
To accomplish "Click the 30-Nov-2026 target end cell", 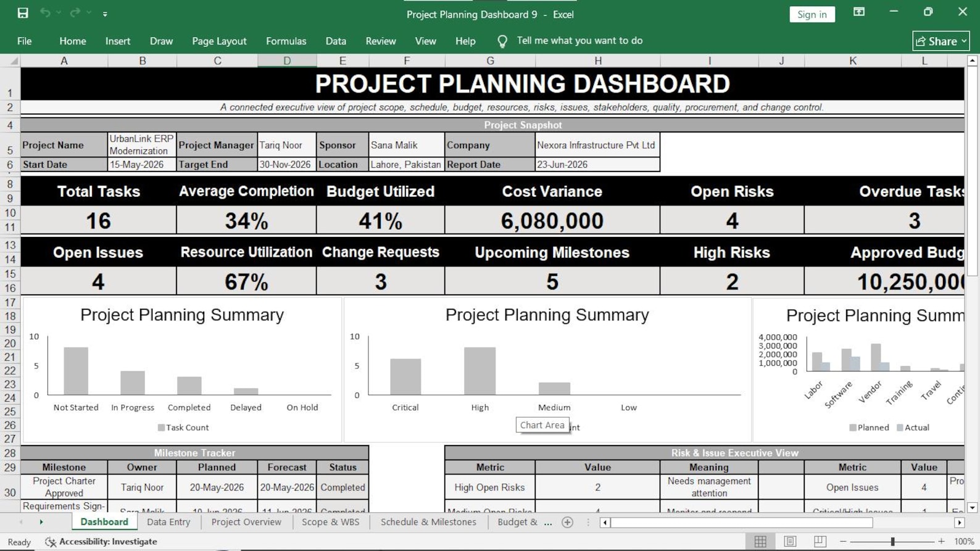I will tap(287, 165).
